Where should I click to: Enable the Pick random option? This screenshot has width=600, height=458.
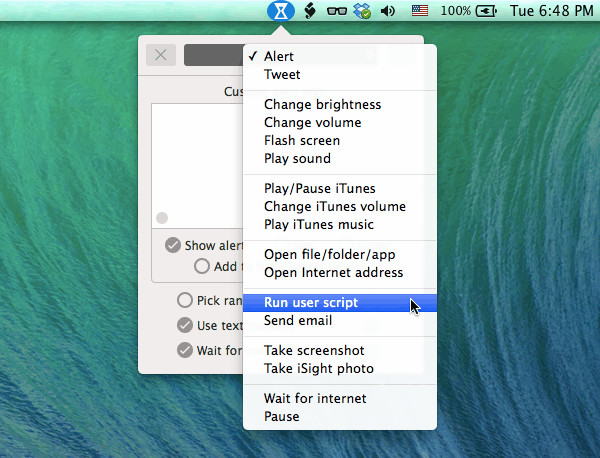click(x=185, y=300)
